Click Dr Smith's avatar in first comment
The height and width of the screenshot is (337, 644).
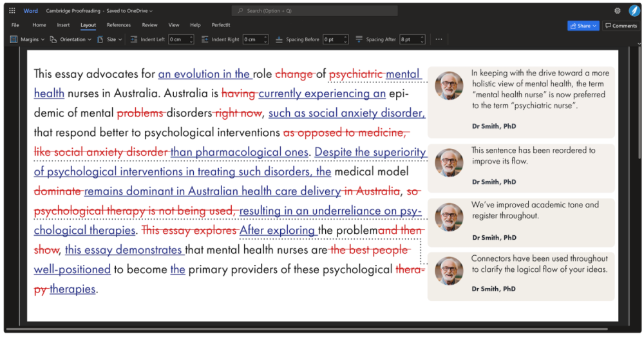pos(449,86)
